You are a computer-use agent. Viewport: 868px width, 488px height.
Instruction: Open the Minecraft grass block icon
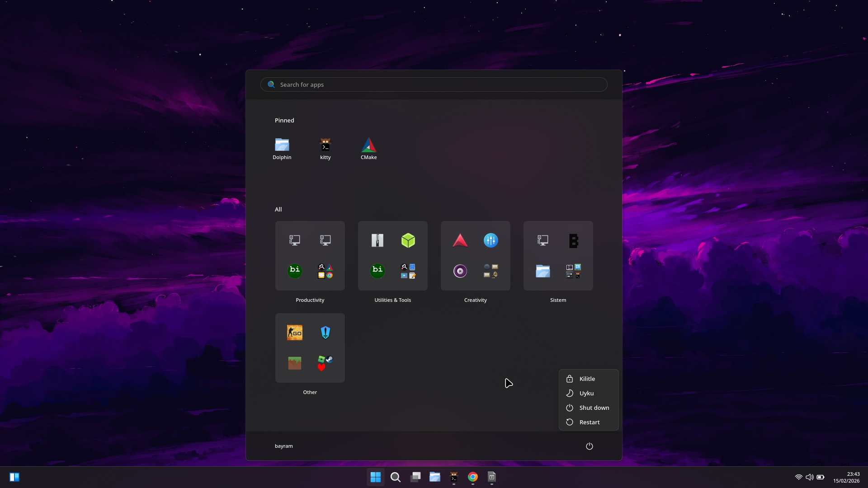coord(294,363)
